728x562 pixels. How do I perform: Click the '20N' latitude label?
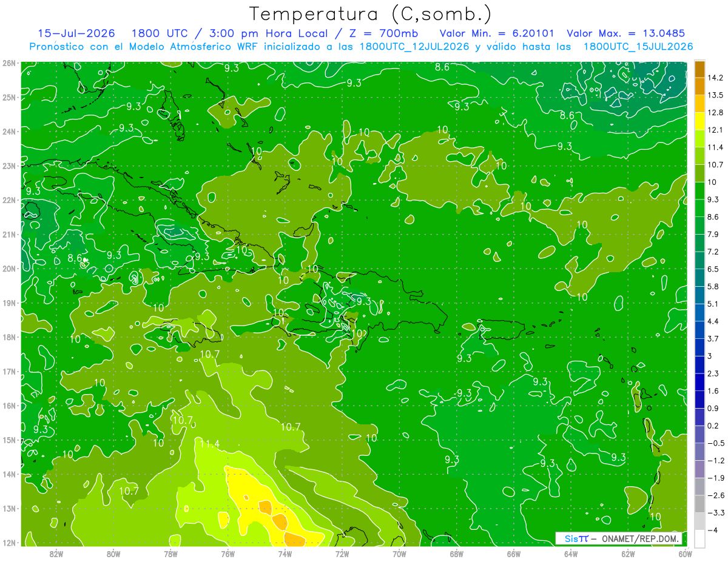pos(8,269)
